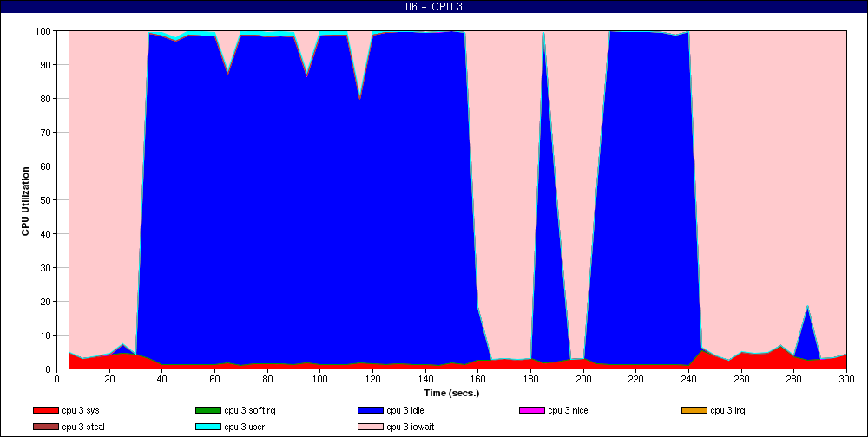
Task: Click the 10 tick on the utilization axis
Action: (x=46, y=336)
